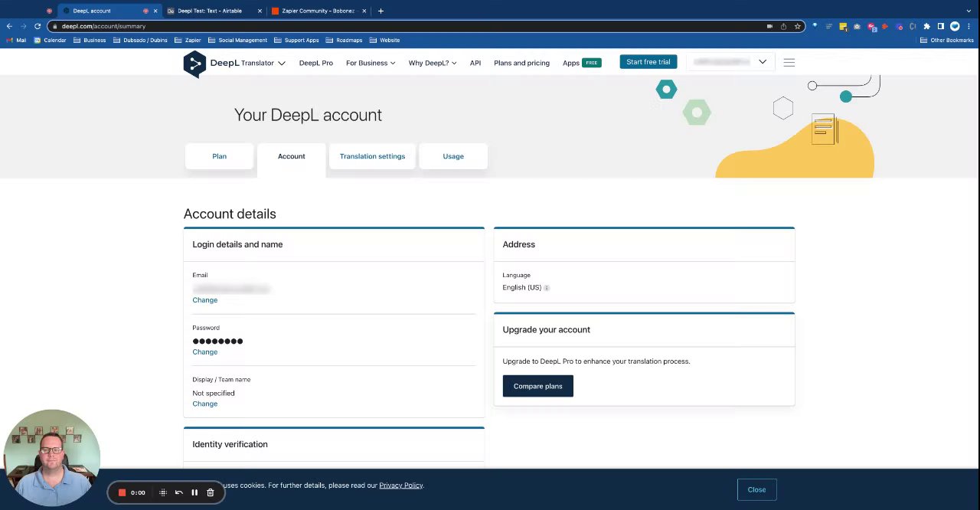Toggle the browser side panel icon

(x=941, y=26)
